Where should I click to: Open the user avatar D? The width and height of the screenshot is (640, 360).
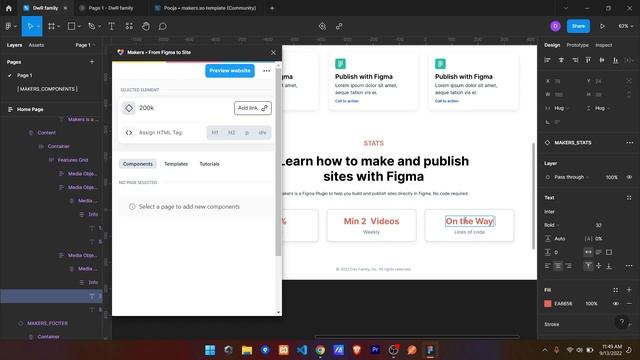tap(555, 26)
